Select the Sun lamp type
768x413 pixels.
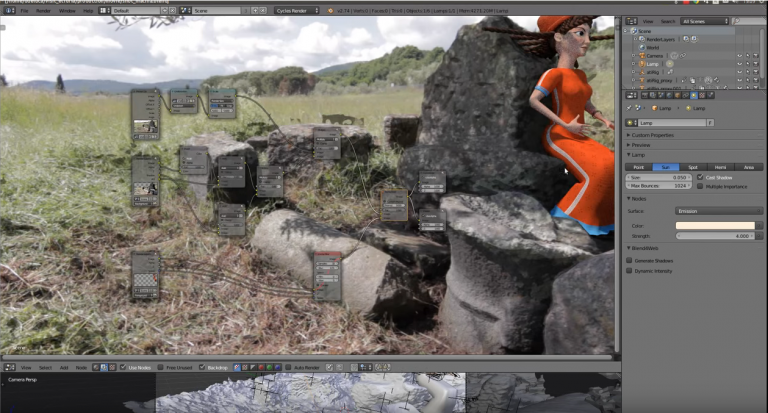pyautogui.click(x=666, y=167)
